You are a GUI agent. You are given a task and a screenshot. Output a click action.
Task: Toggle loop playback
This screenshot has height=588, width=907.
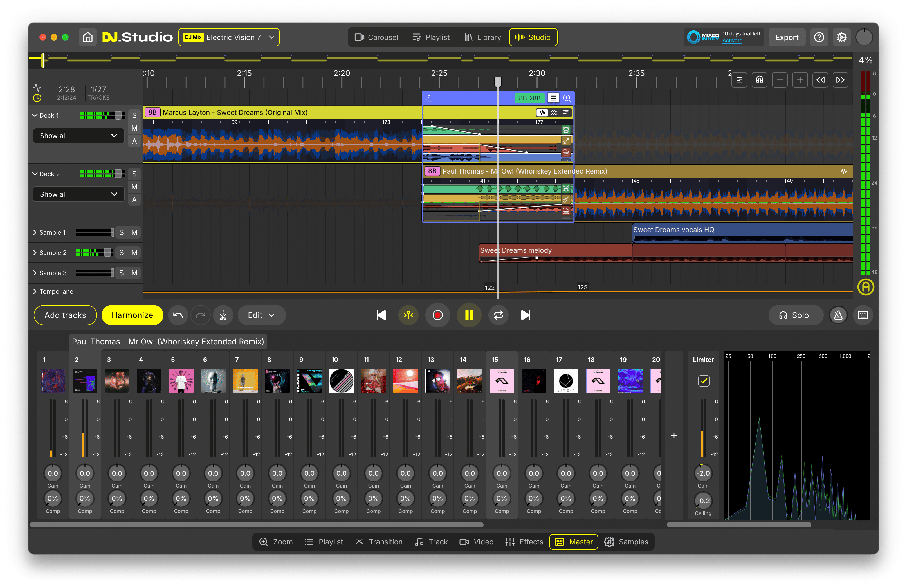499,315
